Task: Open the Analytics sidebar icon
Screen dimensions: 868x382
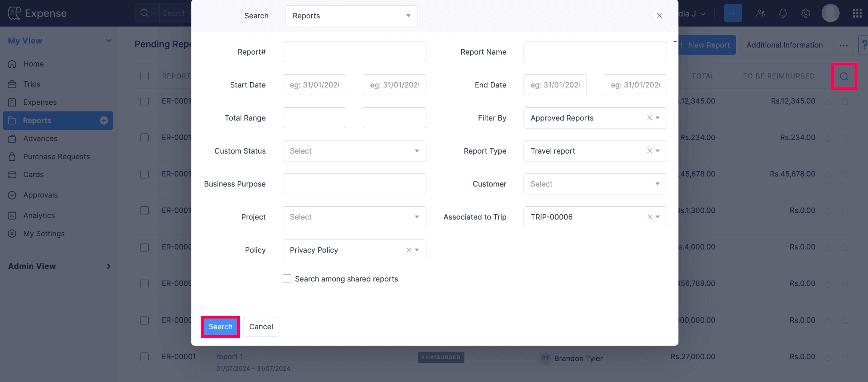Action: tap(12, 215)
